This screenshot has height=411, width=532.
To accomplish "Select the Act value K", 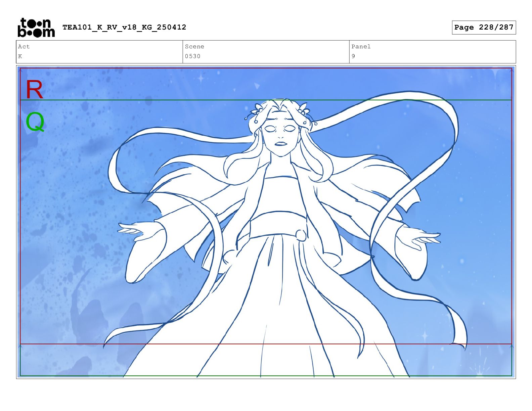I will tap(20, 56).
